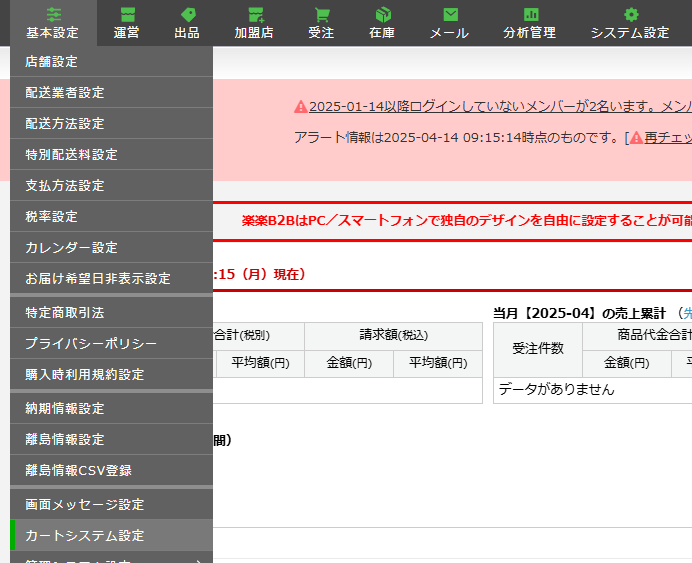Open 画面メッセージ設定 menu entry
The height and width of the screenshot is (563, 692).
click(111, 504)
